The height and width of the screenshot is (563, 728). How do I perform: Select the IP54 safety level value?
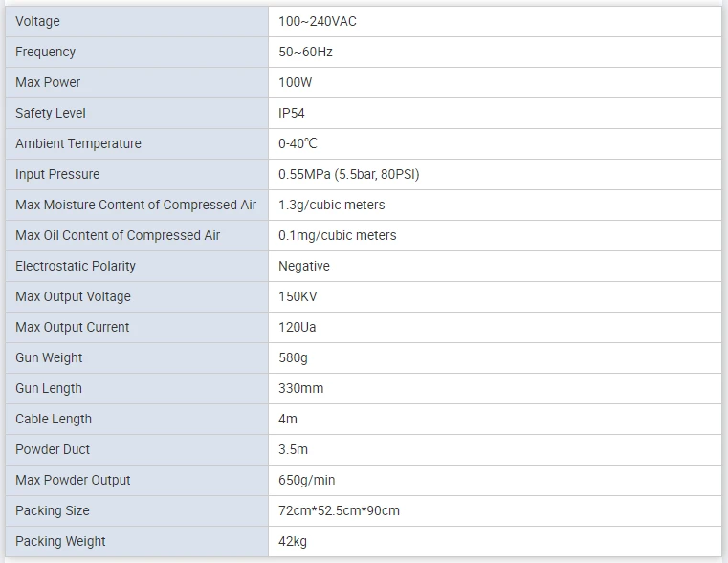coord(292,113)
